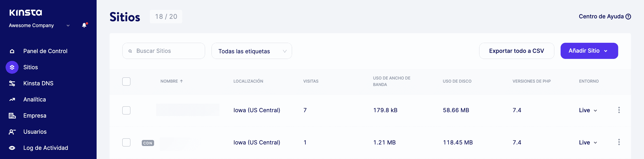Toggle the select-all sites checkbox
Screen dimensions: 644x159
[x=126, y=81]
